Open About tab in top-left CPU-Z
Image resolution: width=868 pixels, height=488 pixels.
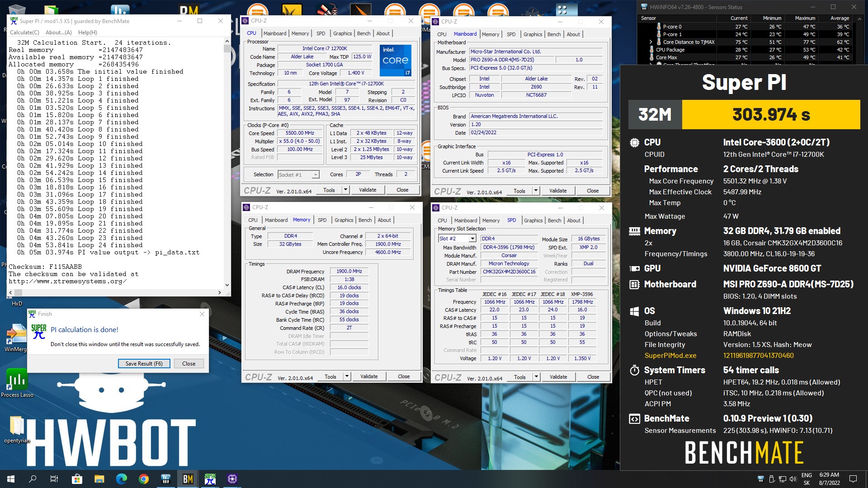(383, 33)
